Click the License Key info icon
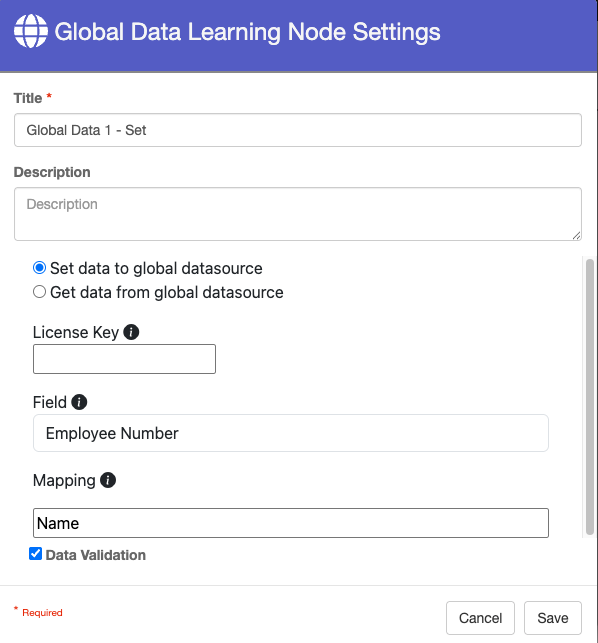Image resolution: width=598 pixels, height=643 pixels. click(131, 332)
